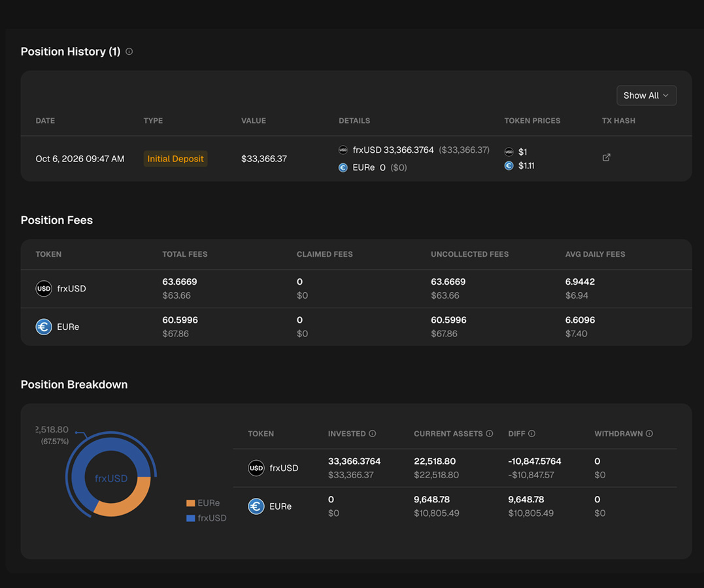Click the Invested column info icon
This screenshot has width=704, height=588.
tap(372, 434)
